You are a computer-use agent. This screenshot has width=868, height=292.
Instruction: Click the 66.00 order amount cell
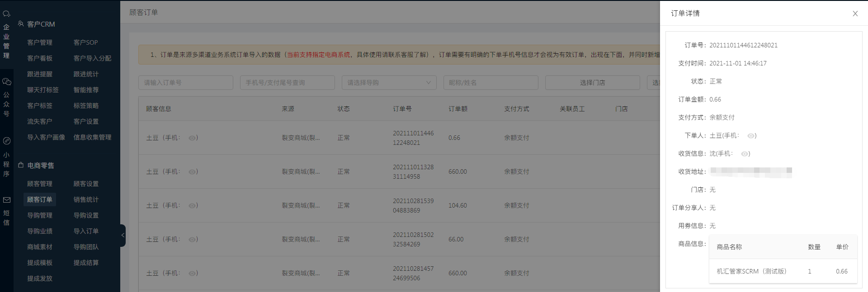click(x=456, y=239)
